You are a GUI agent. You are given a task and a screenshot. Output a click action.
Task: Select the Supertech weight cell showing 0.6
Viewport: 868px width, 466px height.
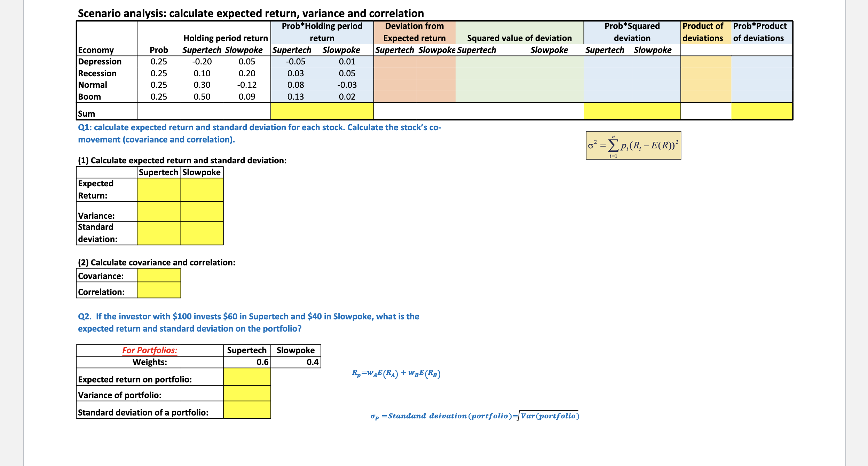coord(247,362)
